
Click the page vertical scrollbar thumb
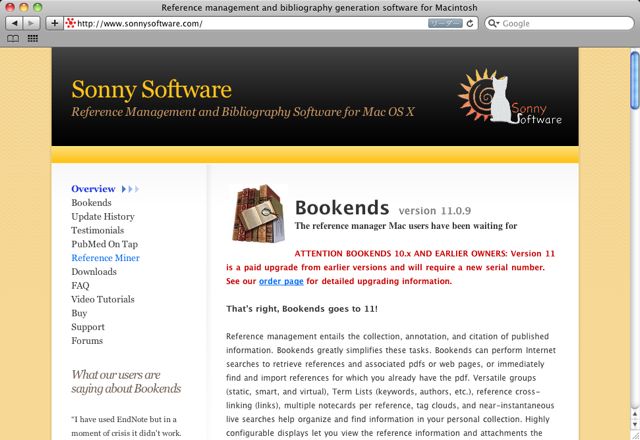635,80
